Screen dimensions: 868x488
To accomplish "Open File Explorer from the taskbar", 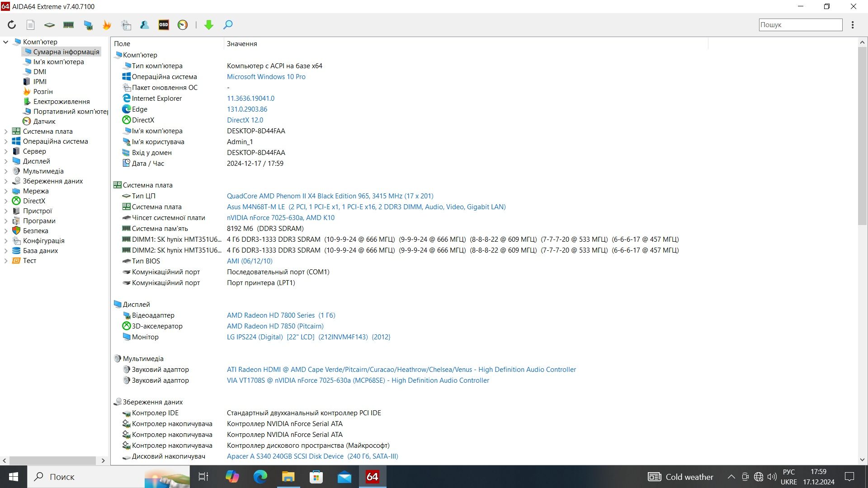I will [288, 477].
